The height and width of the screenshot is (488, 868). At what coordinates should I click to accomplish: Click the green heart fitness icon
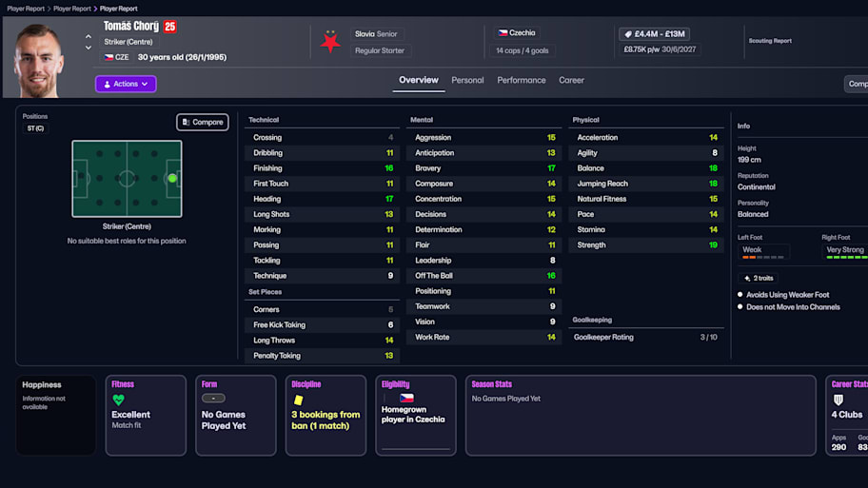(x=118, y=400)
